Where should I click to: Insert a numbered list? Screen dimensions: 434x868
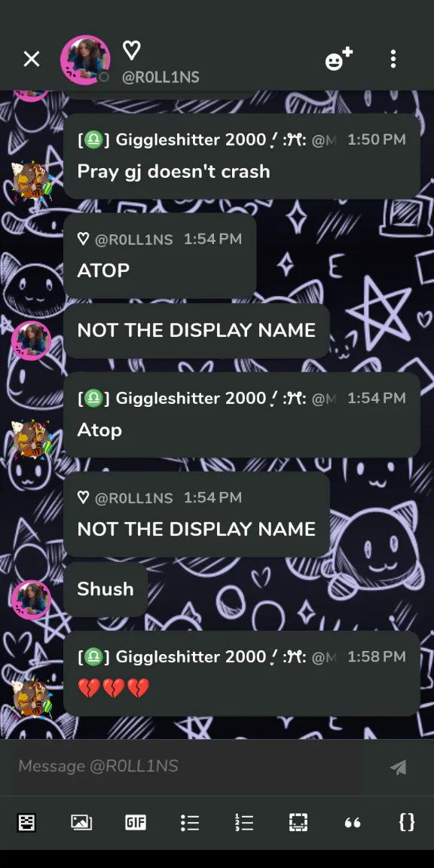click(x=244, y=823)
